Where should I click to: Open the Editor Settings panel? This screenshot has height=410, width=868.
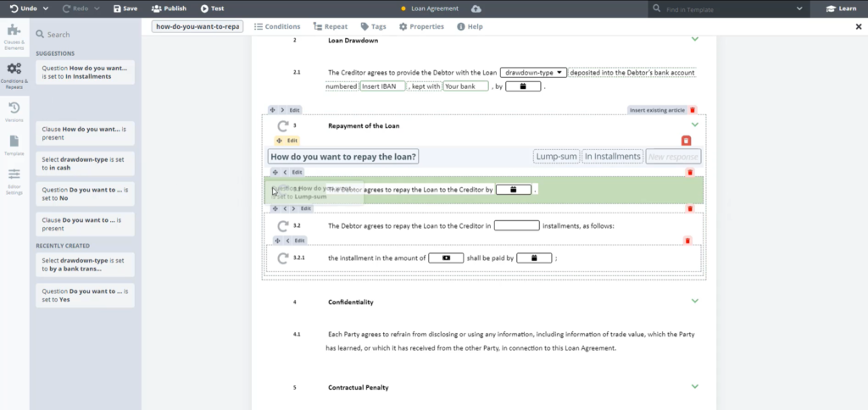14,181
